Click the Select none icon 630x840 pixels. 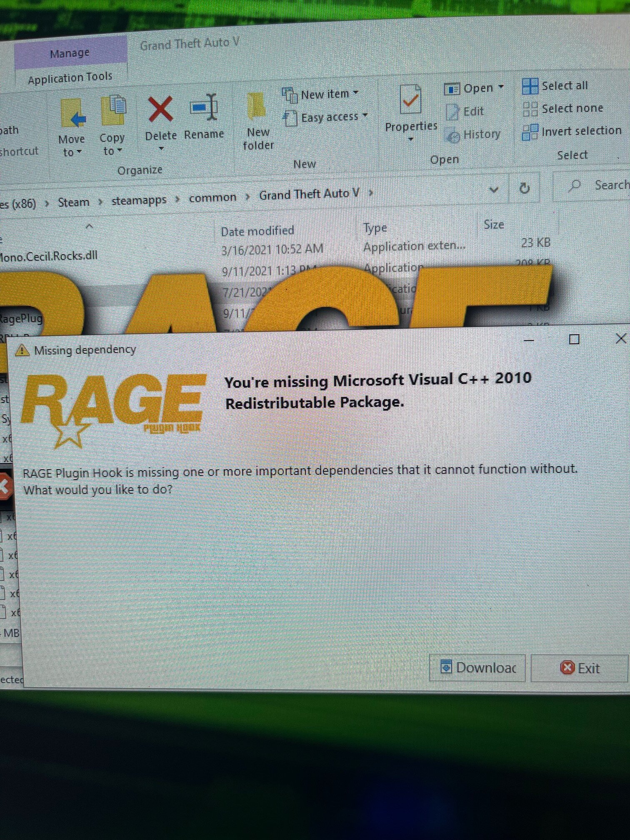[530, 109]
